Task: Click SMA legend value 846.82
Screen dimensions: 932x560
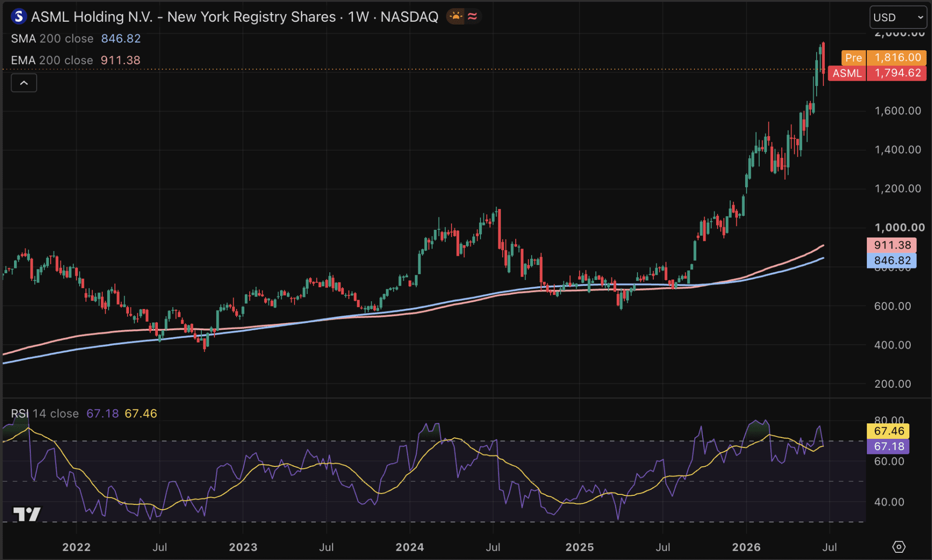Action: (x=121, y=39)
